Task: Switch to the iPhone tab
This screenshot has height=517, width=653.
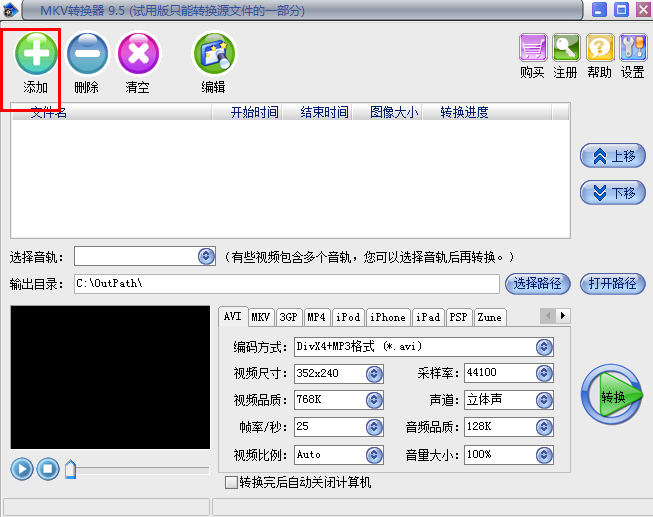Action: tap(388, 317)
